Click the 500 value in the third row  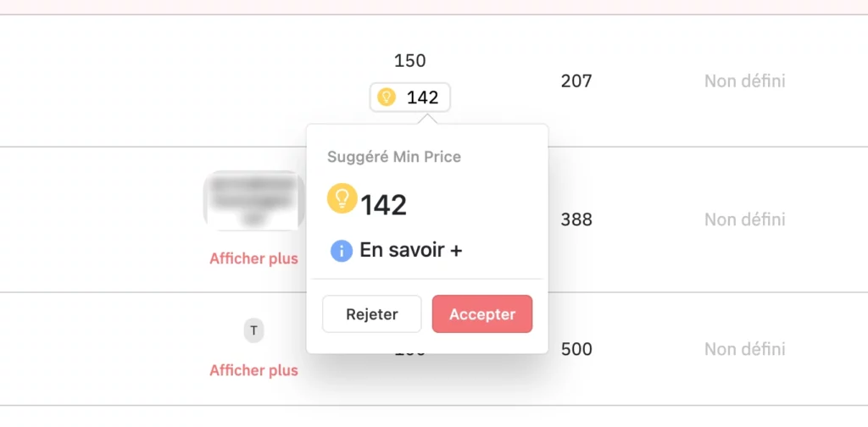point(576,349)
